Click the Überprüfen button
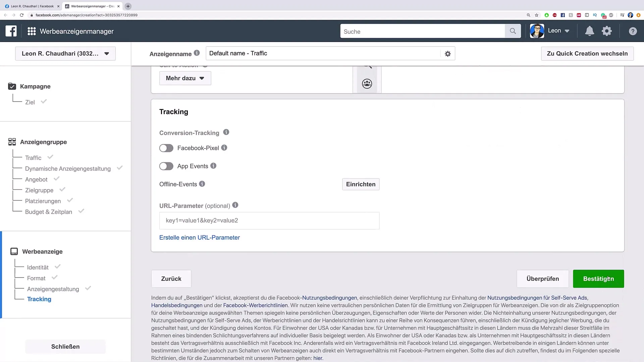 [x=543, y=279]
